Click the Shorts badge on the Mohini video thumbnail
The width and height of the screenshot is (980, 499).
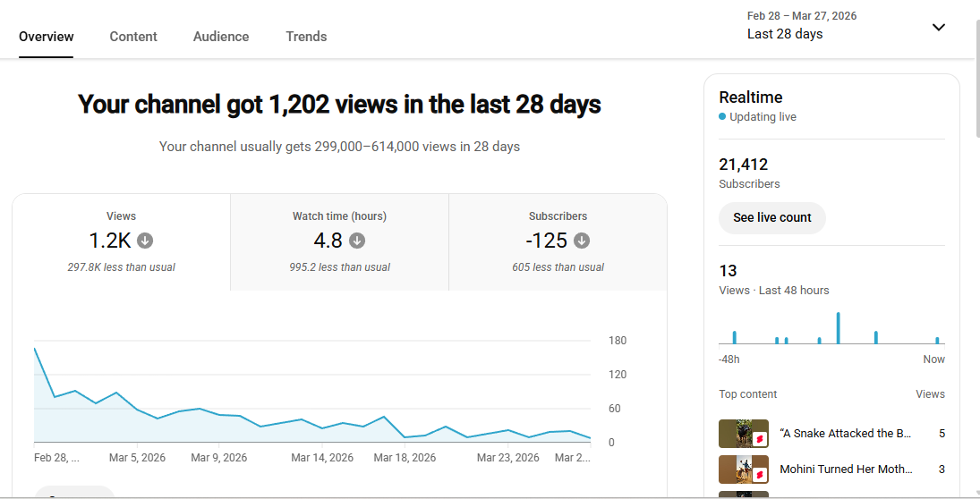pyautogui.click(x=760, y=475)
